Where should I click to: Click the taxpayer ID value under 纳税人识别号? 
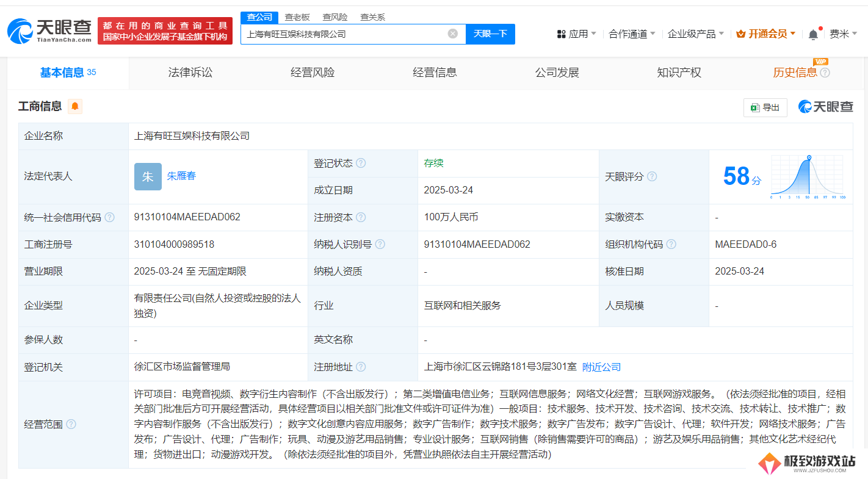point(477,244)
